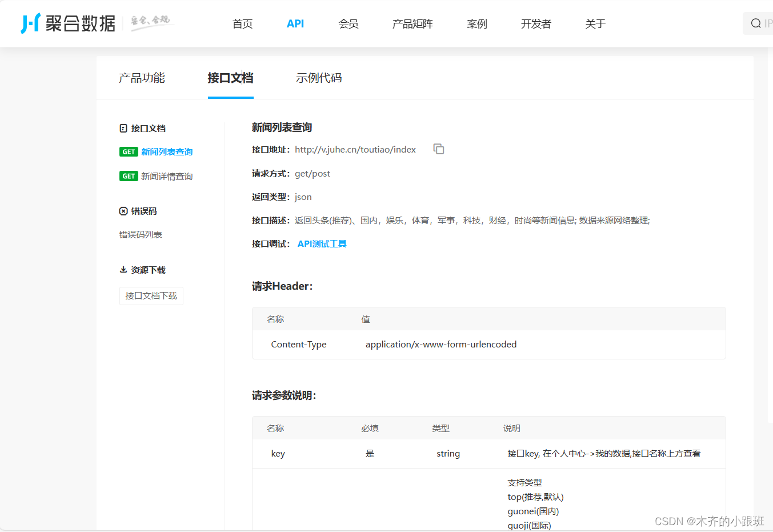Viewport: 773px width, 532px height.
Task: Click the 资源下载 download icon
Action: click(x=123, y=269)
